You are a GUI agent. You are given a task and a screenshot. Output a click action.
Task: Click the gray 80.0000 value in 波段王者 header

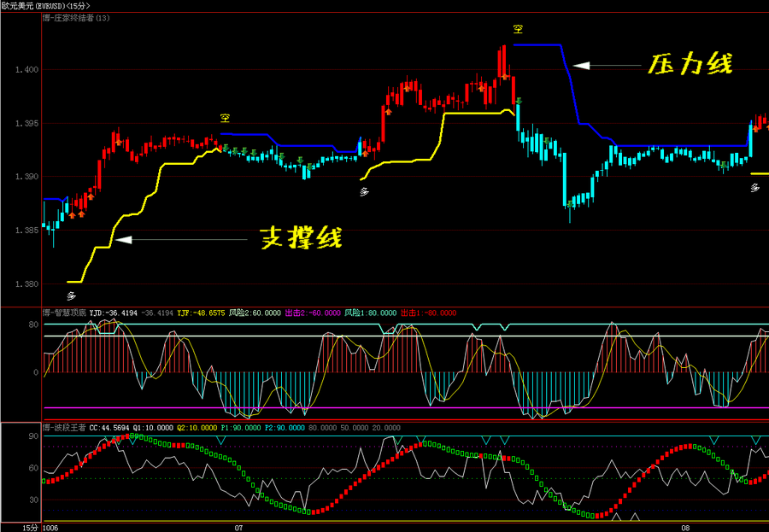point(322,428)
